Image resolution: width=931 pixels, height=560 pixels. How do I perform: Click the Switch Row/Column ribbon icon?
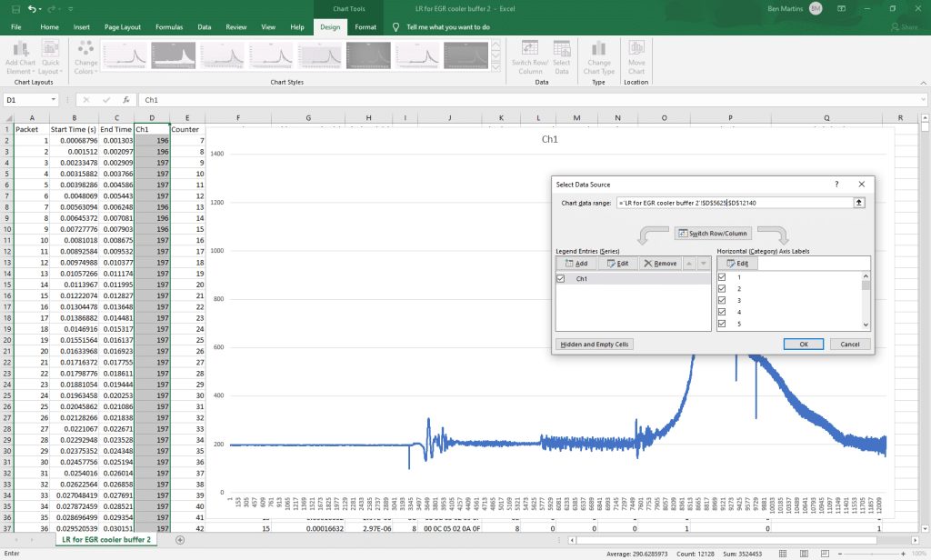(530, 58)
